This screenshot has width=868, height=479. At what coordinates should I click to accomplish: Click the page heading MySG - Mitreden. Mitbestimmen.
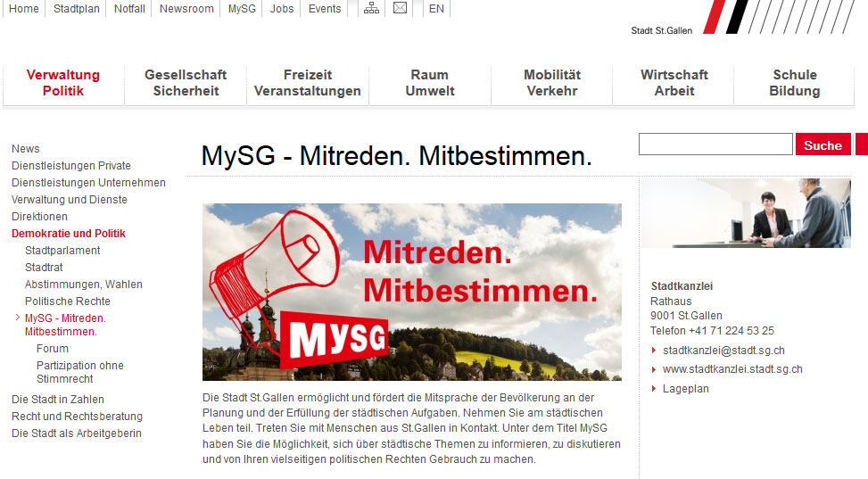point(396,155)
